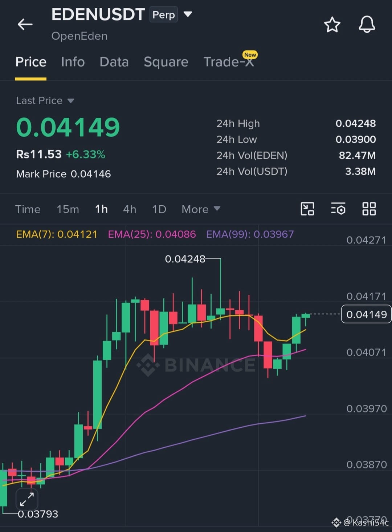Go back using the arrow icon
The image size is (392, 532).
tap(25, 24)
